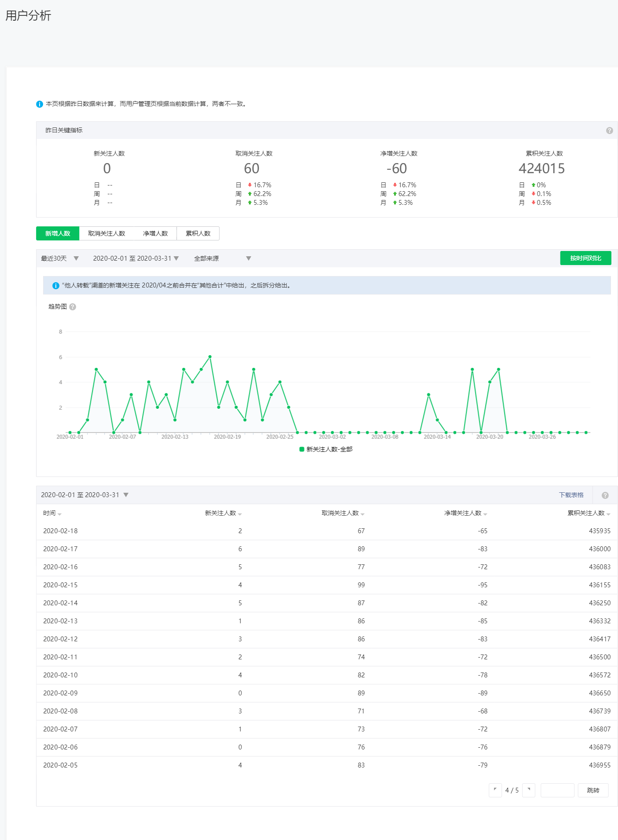The width and height of the screenshot is (618, 840).
Task: Click the 2020-02-15 row date
Action: pos(60,585)
